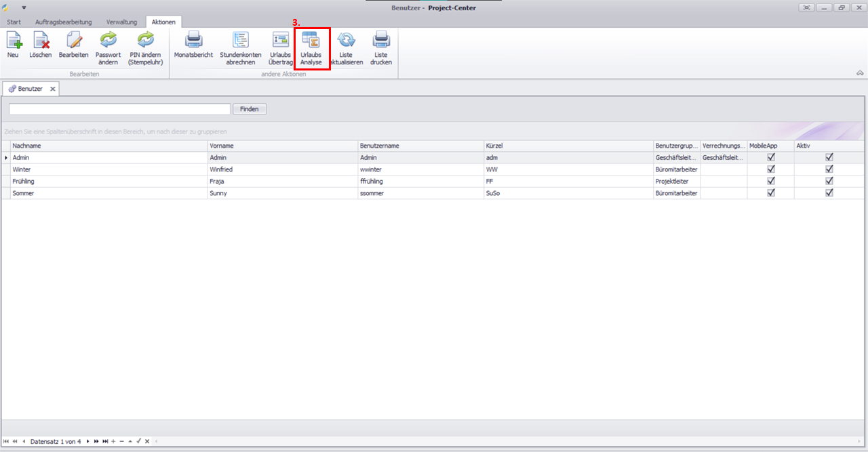Open the Auftragsbearbeitung tab
This screenshot has height=452, width=868.
click(x=63, y=22)
